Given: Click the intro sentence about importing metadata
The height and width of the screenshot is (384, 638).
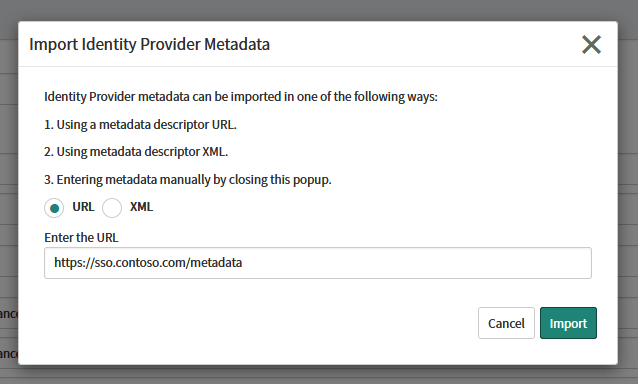Looking at the screenshot, I should click(x=241, y=97).
